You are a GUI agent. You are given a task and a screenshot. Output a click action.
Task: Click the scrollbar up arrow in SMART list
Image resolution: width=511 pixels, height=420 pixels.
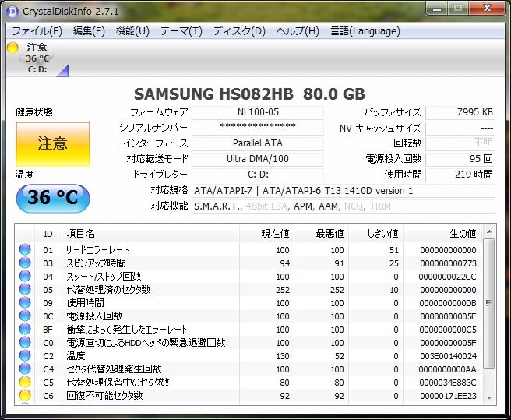point(489,232)
